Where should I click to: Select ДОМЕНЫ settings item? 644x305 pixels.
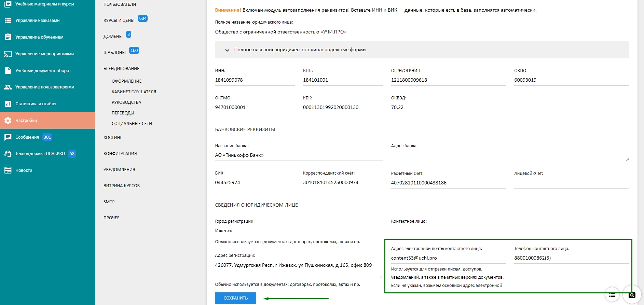tap(113, 37)
